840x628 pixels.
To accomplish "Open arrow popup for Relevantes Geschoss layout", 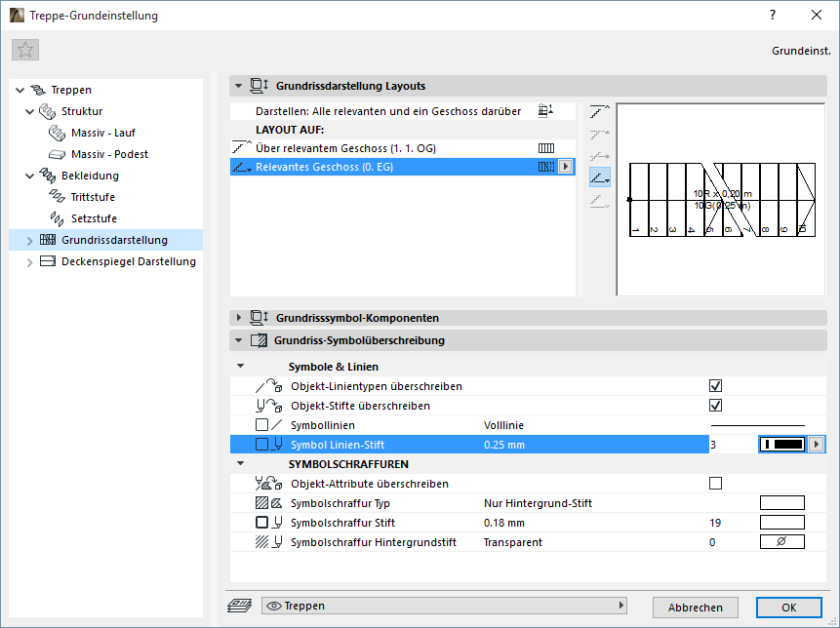I will pyautogui.click(x=565, y=167).
